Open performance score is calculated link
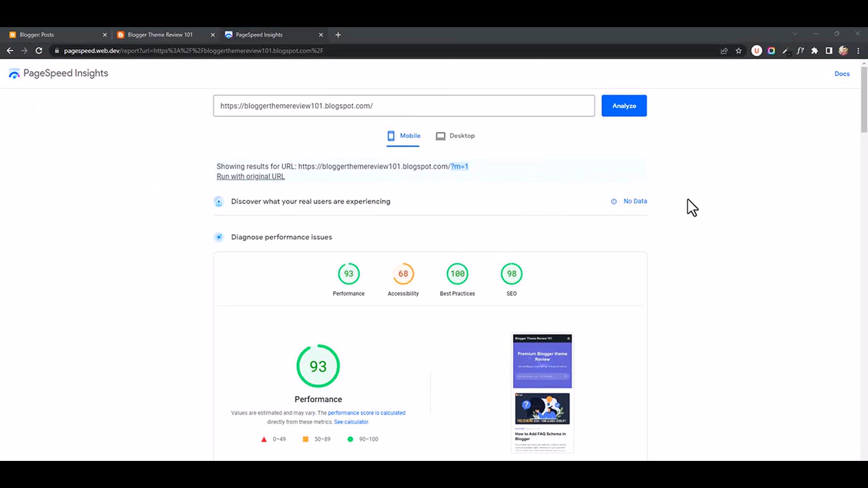This screenshot has width=868, height=488. click(x=367, y=413)
